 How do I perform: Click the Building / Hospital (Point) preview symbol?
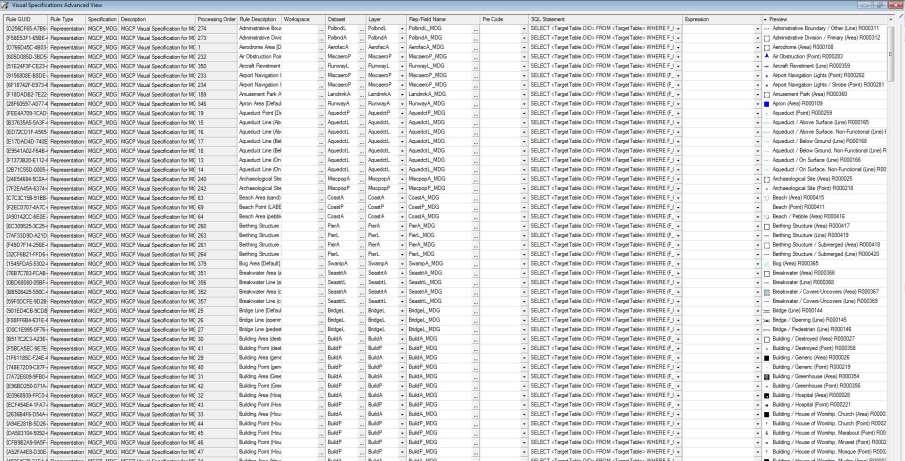tap(766, 405)
